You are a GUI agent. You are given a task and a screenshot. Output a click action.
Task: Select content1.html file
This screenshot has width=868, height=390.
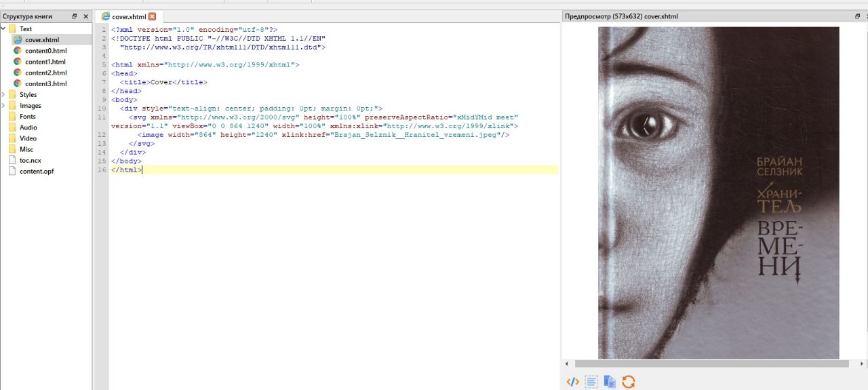tap(45, 62)
